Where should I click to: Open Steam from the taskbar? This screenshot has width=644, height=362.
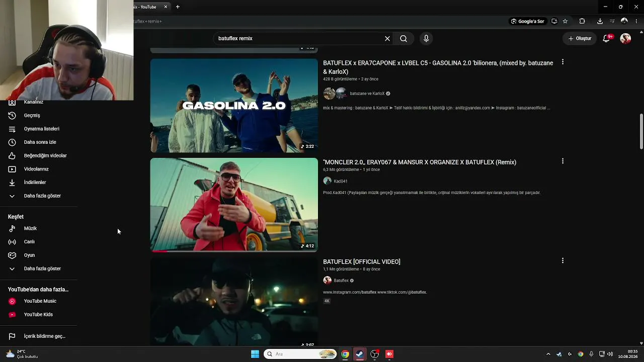[x=360, y=354]
